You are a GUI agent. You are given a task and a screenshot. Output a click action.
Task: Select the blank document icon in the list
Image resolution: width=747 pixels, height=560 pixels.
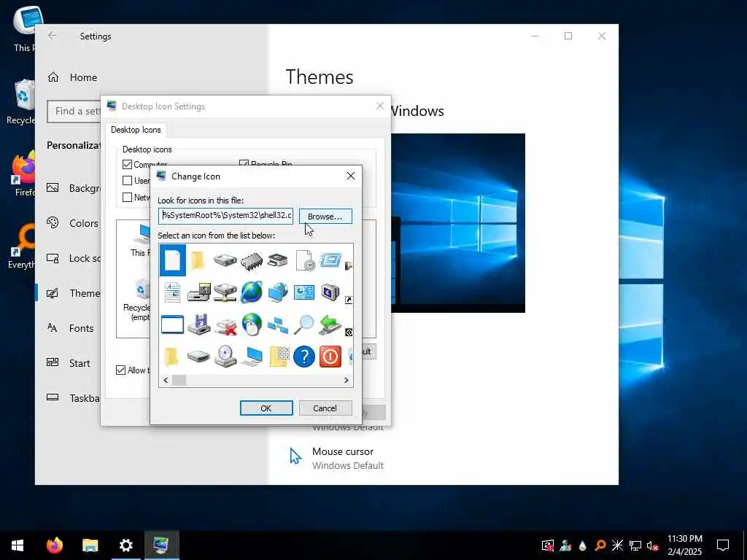pyautogui.click(x=172, y=260)
